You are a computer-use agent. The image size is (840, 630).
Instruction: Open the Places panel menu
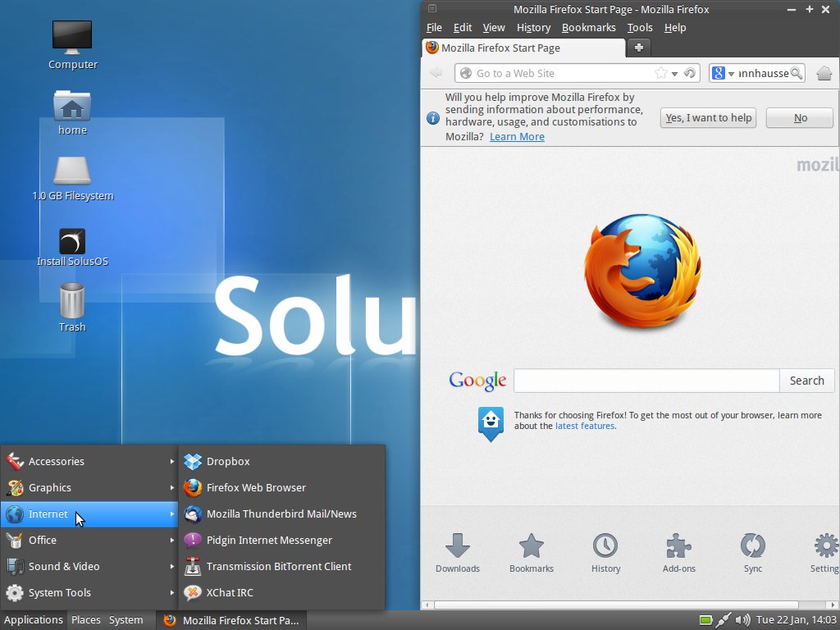tap(85, 620)
